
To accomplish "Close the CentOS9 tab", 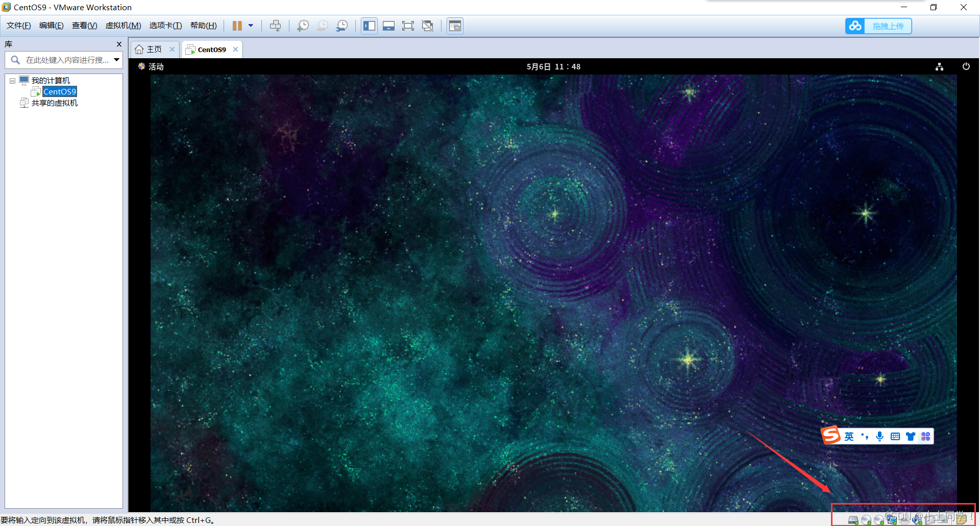I will 235,49.
